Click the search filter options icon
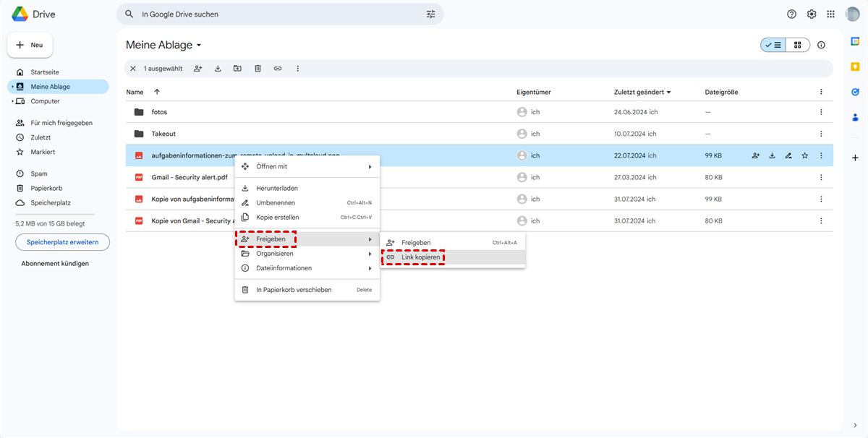 431,14
